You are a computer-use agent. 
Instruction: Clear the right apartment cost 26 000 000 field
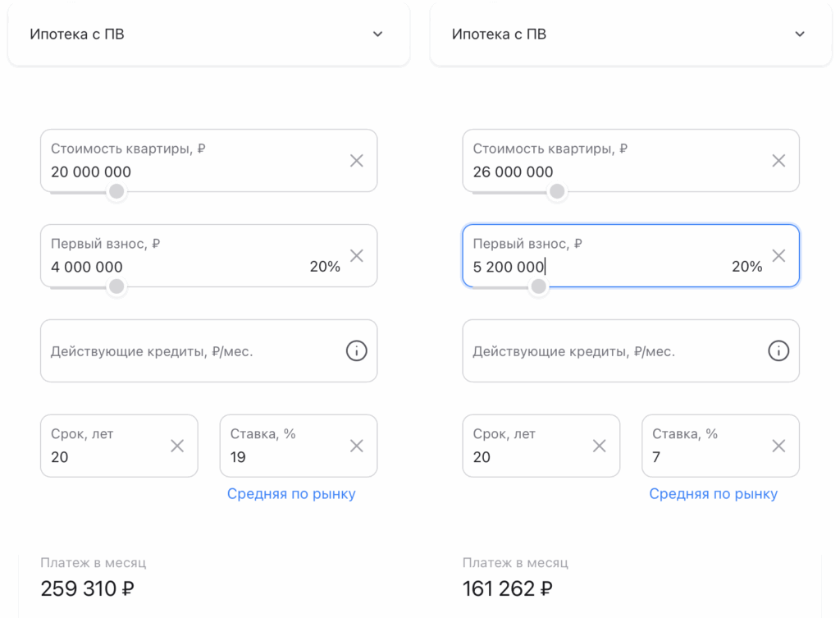point(778,161)
